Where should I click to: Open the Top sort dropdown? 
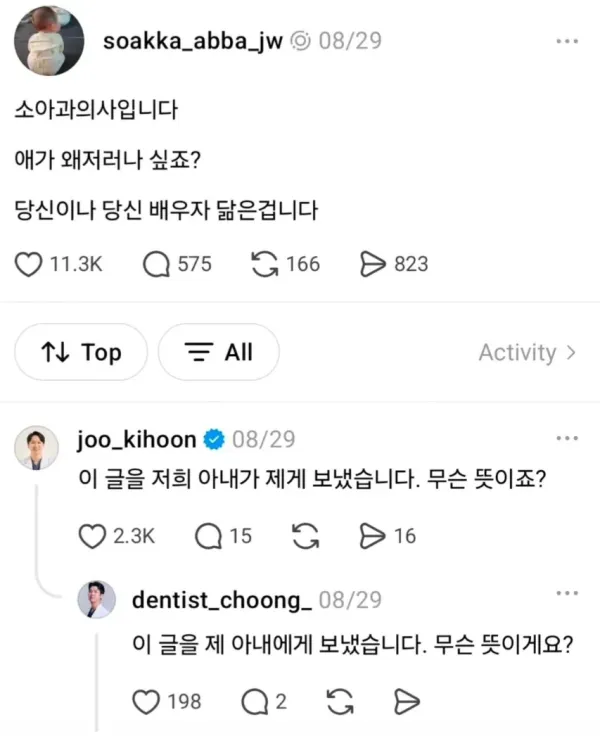coord(81,352)
